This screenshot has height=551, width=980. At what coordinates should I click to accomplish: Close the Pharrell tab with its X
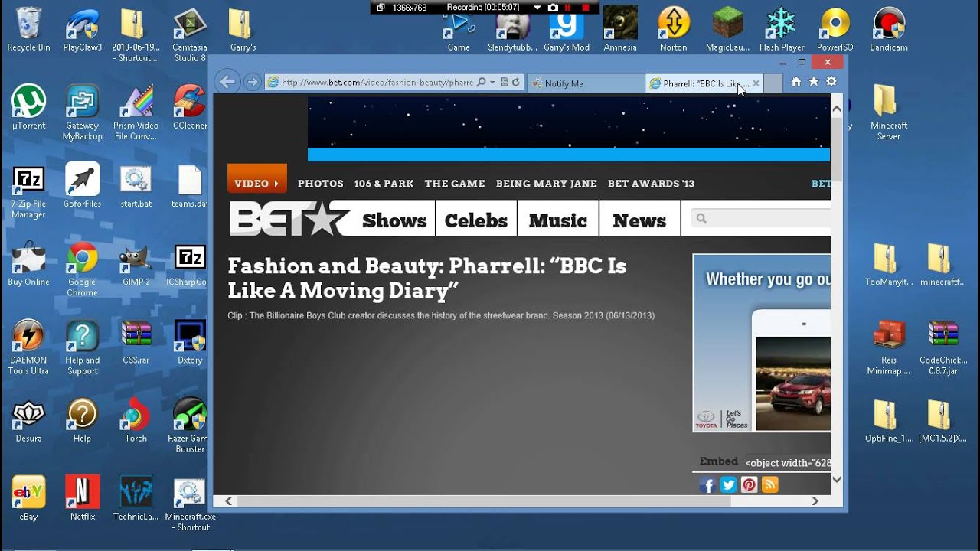[756, 83]
